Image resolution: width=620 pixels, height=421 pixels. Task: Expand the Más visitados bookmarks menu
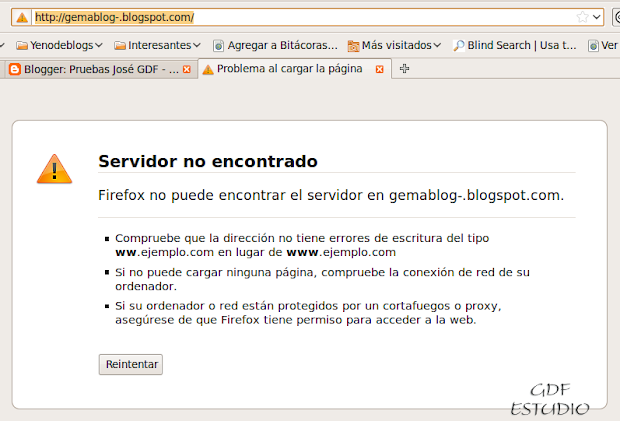(x=394, y=45)
